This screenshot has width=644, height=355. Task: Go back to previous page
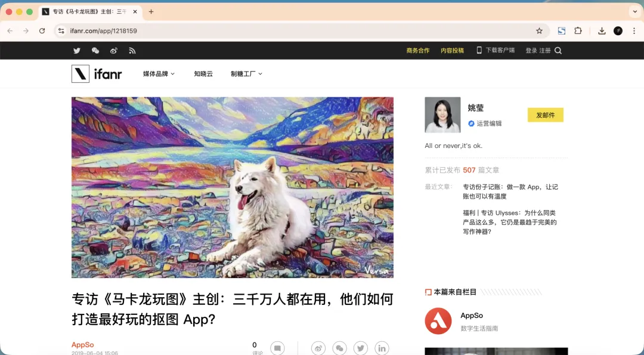pyautogui.click(x=10, y=31)
